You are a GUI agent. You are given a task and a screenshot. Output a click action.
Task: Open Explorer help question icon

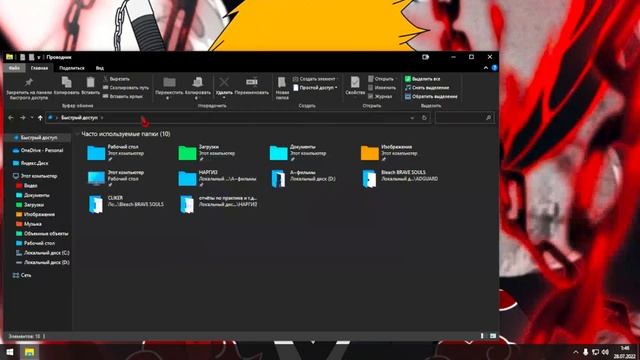click(x=494, y=68)
